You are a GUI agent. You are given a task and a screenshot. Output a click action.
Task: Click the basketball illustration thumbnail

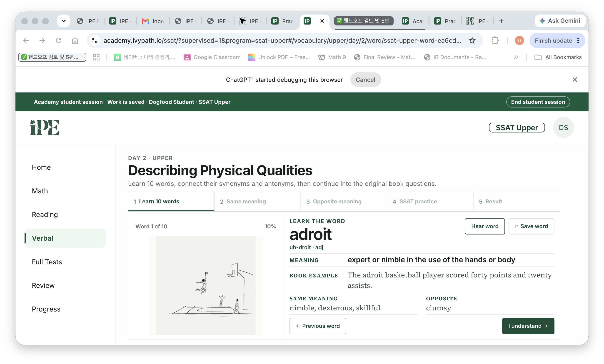[206, 285]
